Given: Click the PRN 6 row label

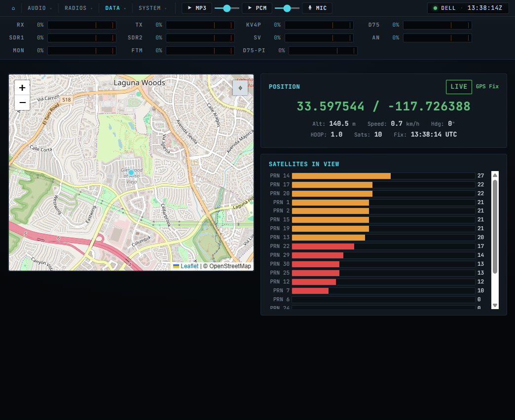Looking at the screenshot, I should pos(281,299).
